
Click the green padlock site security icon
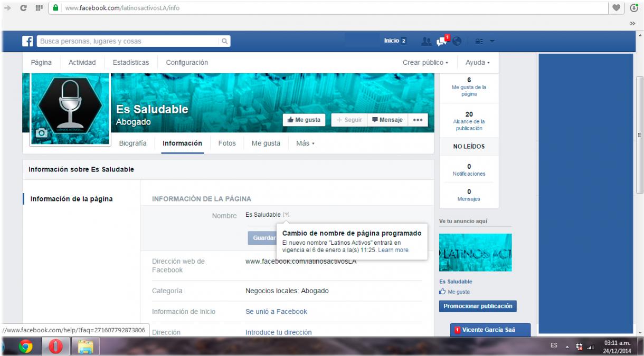click(56, 8)
